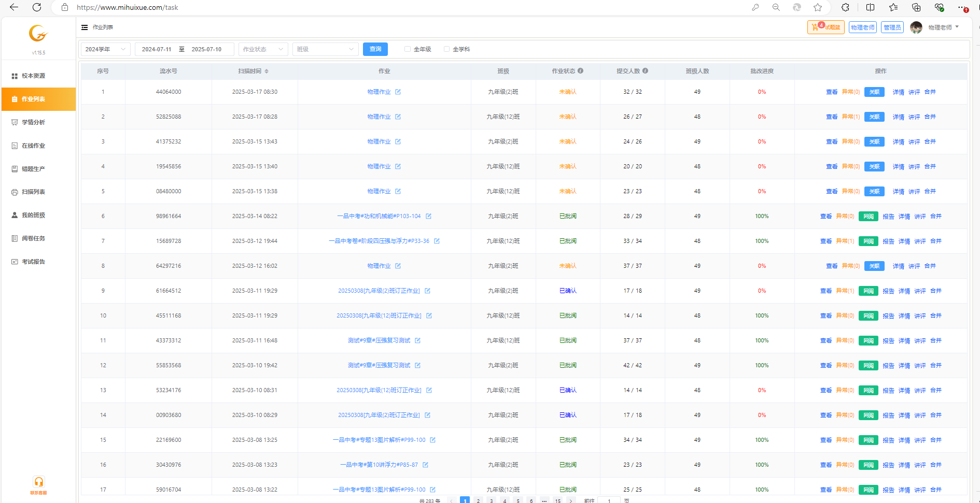Viewport: 980px width, 503px height.
Task: Click the edit icon beside row 1 物理作业
Action: tap(398, 92)
